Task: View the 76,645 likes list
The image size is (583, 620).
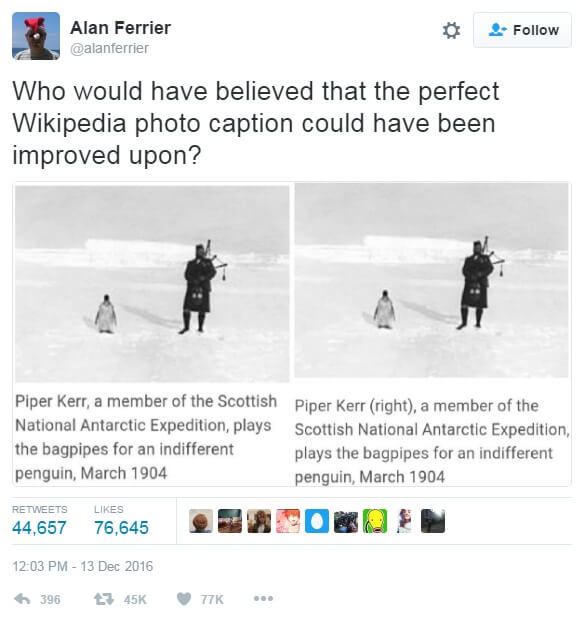Action: [x=121, y=521]
